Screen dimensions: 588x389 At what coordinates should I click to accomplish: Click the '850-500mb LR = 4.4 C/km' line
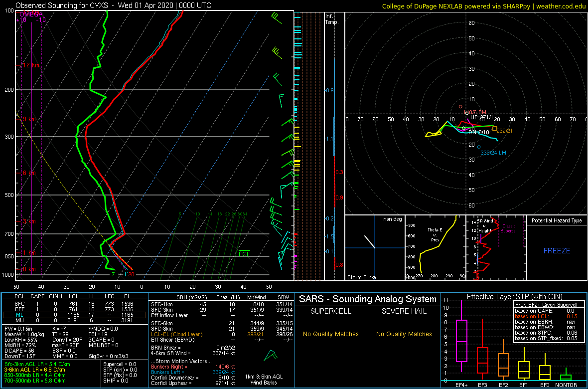pos(34,375)
